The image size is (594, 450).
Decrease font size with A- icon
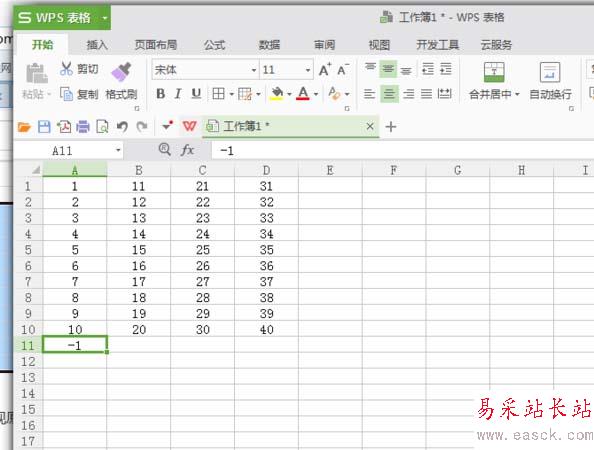click(x=343, y=70)
